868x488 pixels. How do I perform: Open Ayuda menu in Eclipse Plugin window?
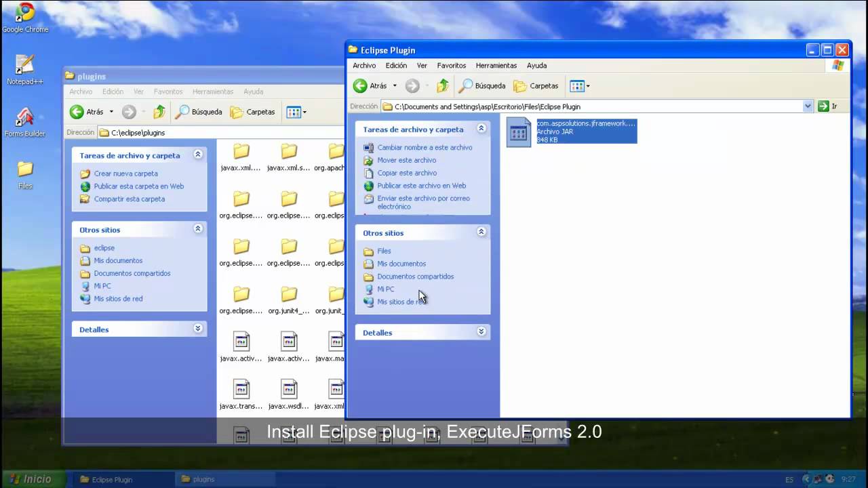pyautogui.click(x=537, y=66)
